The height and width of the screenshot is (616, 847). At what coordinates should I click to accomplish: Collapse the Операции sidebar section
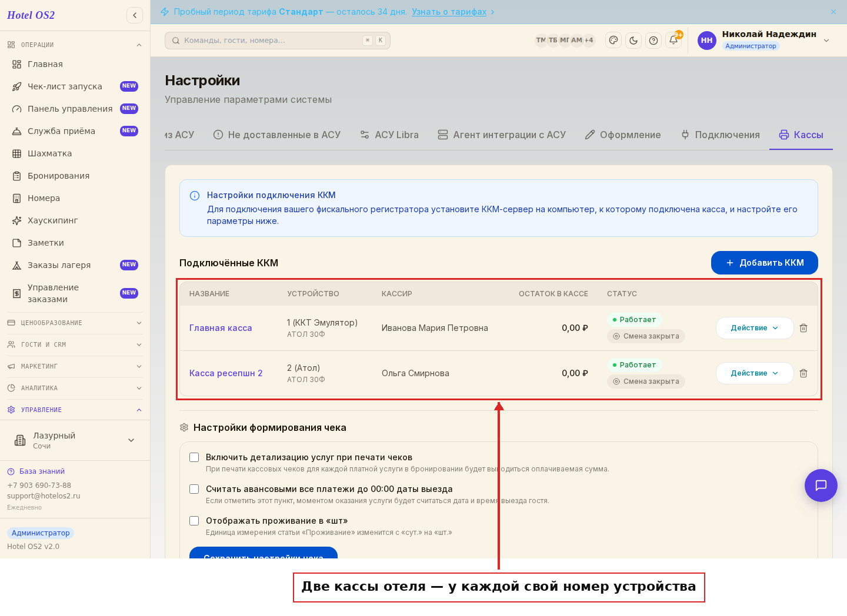coord(75,45)
